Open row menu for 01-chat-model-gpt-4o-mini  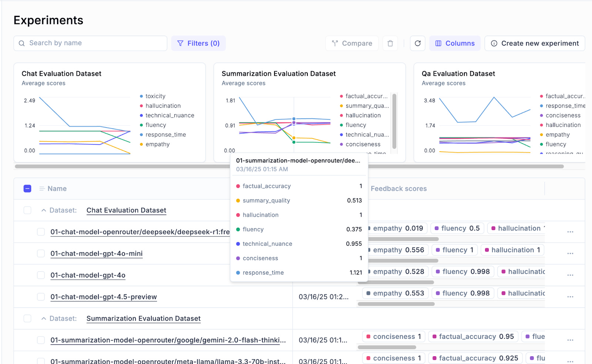point(570,253)
